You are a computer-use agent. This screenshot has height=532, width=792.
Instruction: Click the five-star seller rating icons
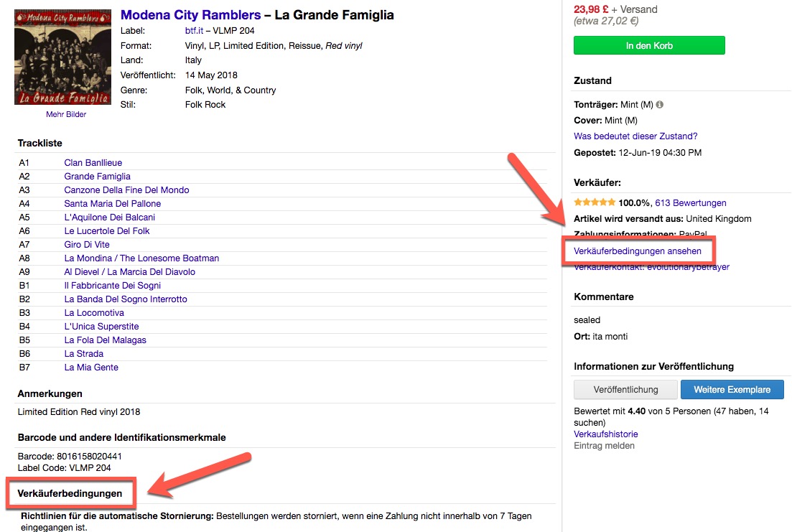(x=594, y=203)
